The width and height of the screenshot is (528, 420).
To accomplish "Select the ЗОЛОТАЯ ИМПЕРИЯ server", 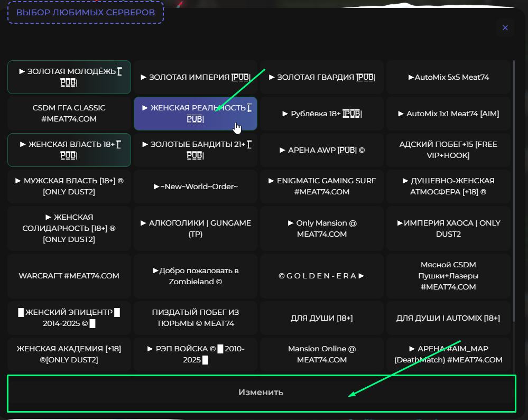I will pos(195,77).
